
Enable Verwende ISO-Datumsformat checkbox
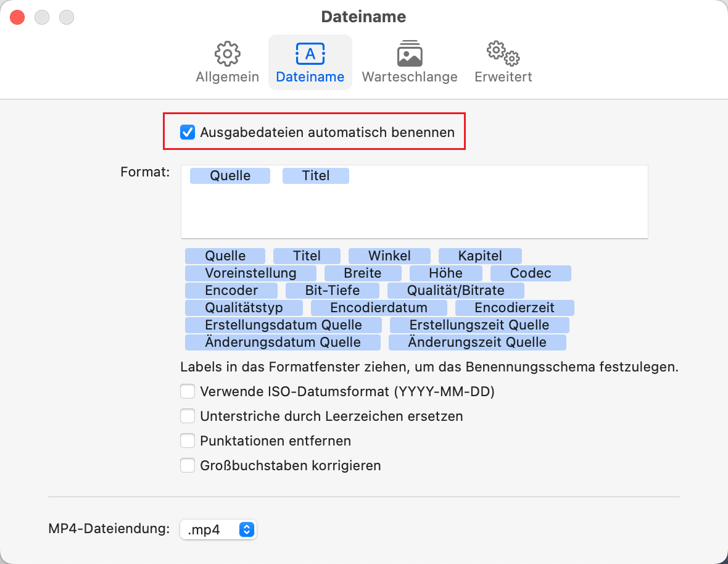(x=188, y=391)
